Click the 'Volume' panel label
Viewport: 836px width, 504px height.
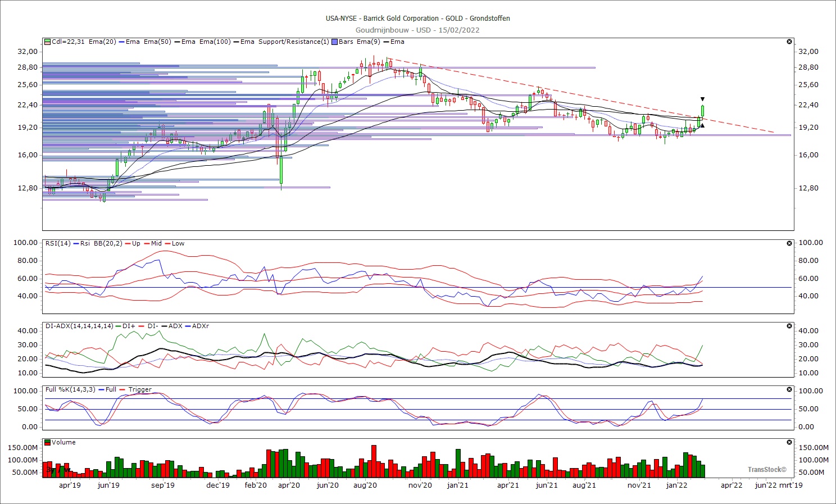coord(63,442)
